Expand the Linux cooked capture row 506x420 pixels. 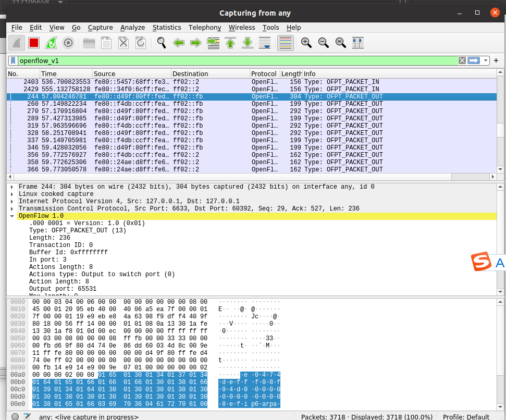pos(12,194)
